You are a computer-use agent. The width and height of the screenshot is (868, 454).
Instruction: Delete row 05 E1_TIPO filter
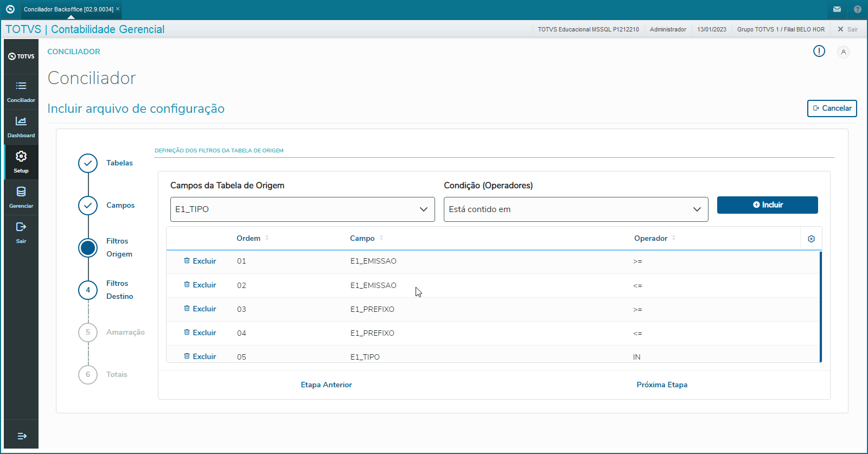pyautogui.click(x=200, y=356)
